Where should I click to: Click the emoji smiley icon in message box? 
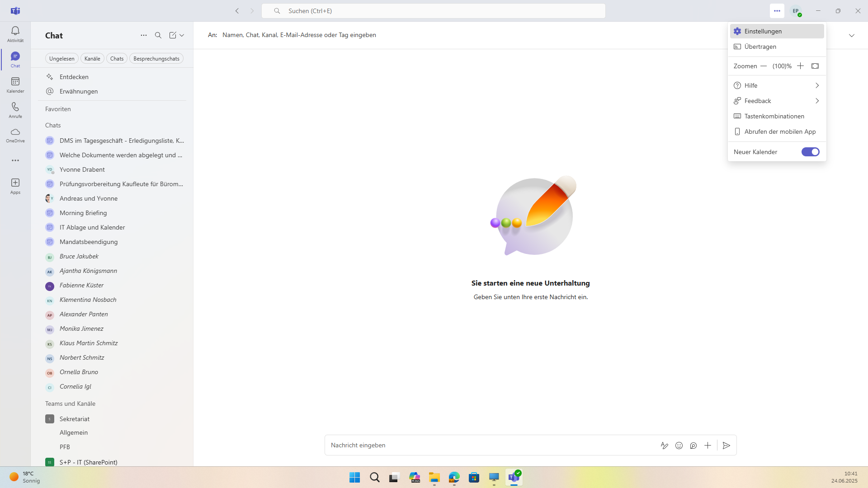click(679, 446)
